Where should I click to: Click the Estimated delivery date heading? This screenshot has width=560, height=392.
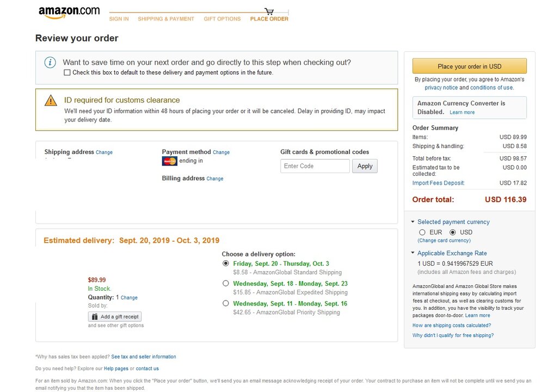pyautogui.click(x=132, y=241)
